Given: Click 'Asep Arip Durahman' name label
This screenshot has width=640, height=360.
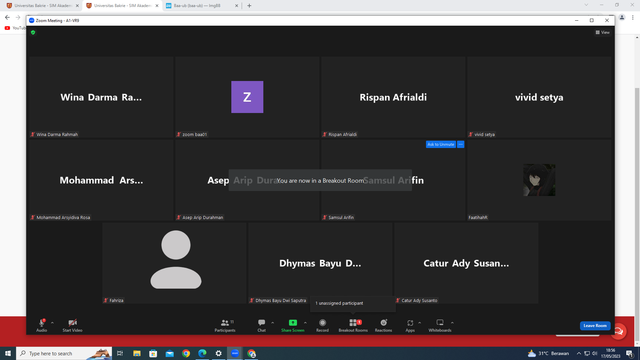Looking at the screenshot, I should [x=202, y=218].
